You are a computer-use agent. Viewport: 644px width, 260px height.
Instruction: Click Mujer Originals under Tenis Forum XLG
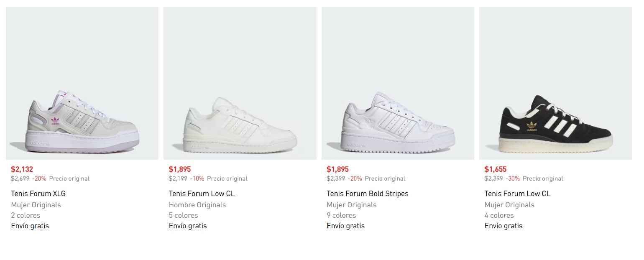click(36, 205)
